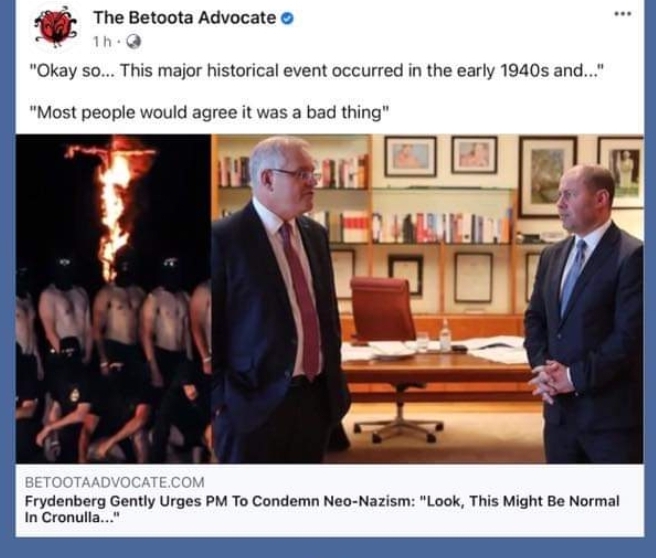
Task: Click the blue background outside the post
Action: pyautogui.click(x=328, y=547)
